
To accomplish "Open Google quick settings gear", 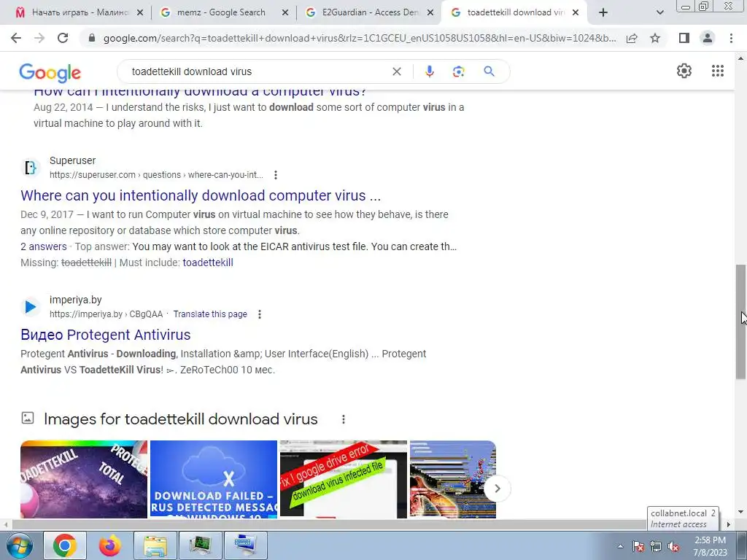I will 684,71.
